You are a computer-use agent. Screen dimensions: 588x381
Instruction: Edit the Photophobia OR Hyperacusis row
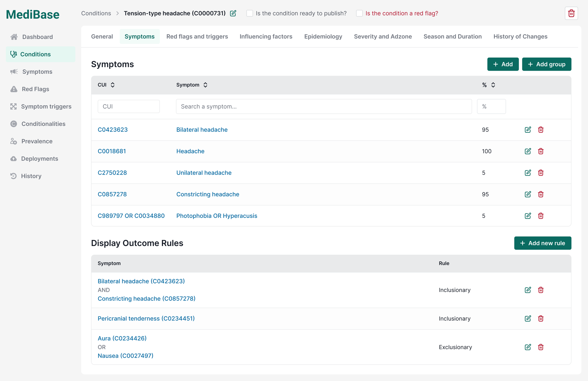528,216
